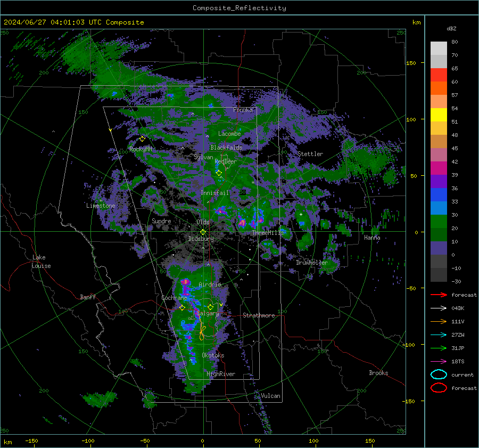Screen dimensions: 479x448
Task: Click the Innisfail label
Action: (215, 193)
